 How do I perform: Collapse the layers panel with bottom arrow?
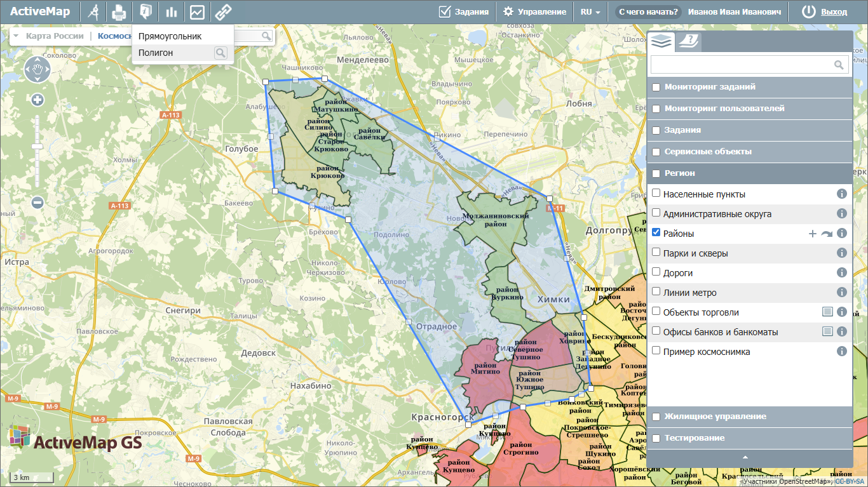pyautogui.click(x=745, y=457)
